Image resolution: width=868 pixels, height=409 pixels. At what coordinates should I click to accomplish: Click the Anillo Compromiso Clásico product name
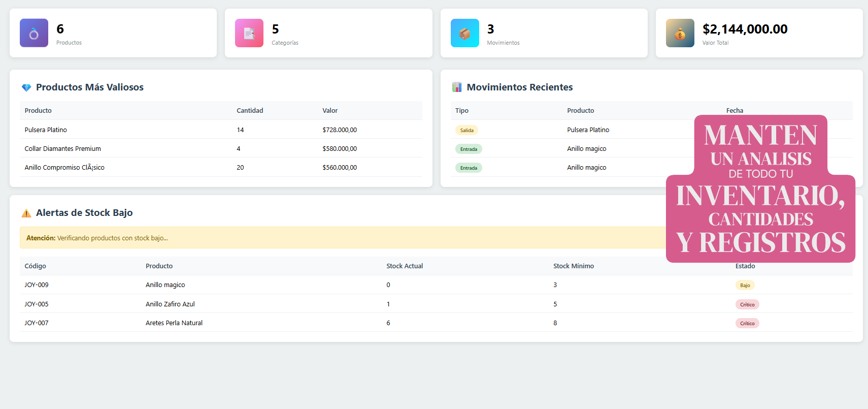click(x=64, y=168)
